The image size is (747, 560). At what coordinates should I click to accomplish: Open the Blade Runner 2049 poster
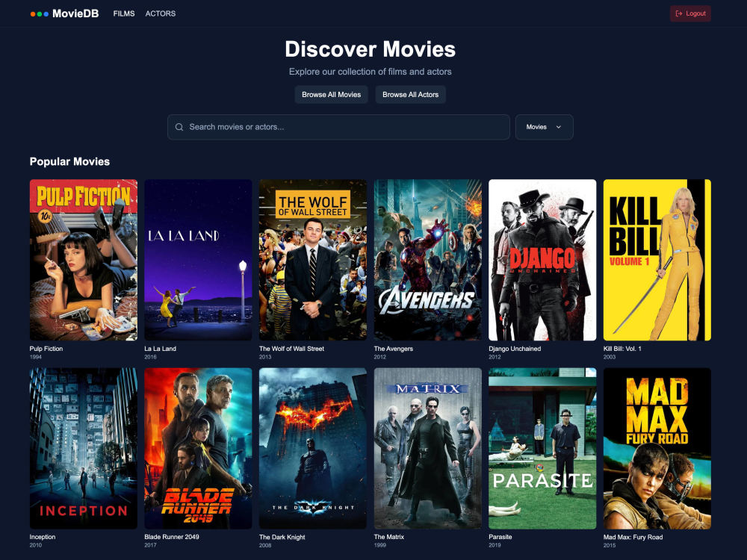tap(198, 449)
